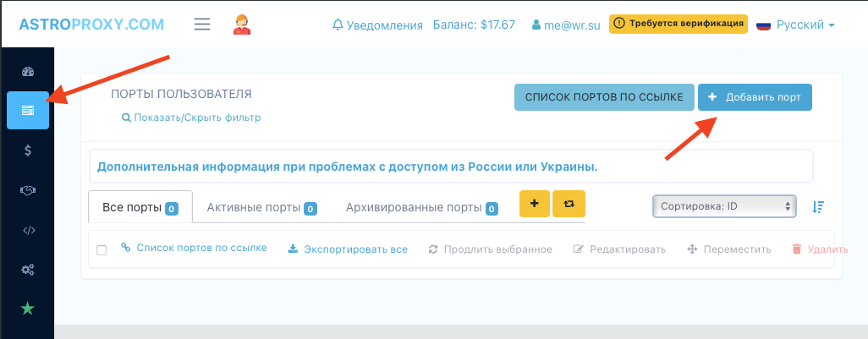This screenshot has width=868, height=339.
Task: Click Продлить выбранное
Action: click(x=491, y=249)
